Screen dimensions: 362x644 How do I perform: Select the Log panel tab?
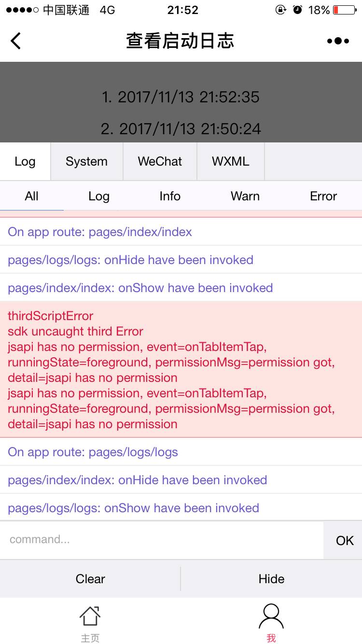coord(25,162)
